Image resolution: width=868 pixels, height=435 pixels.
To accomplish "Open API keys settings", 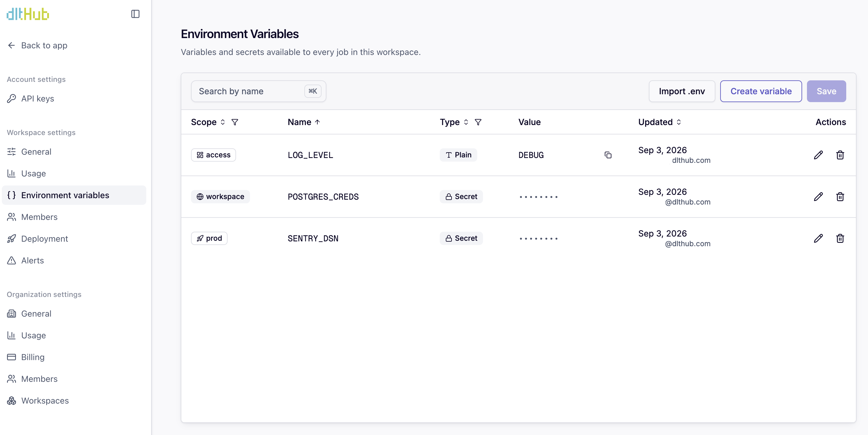I will click(74, 99).
